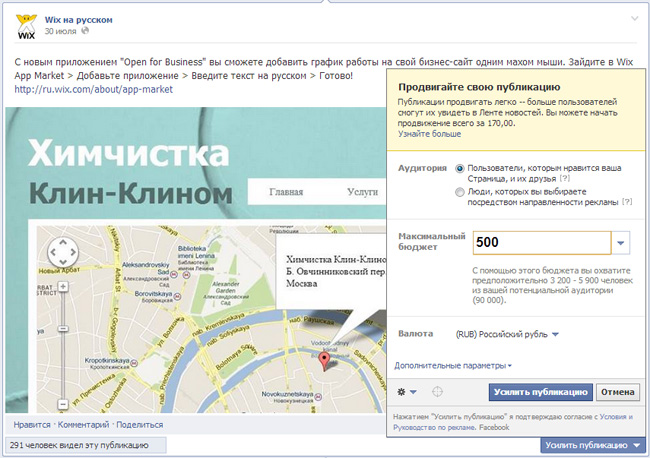650x458 pixels.
Task: Click the map zoom slider handle
Action: 63,329
